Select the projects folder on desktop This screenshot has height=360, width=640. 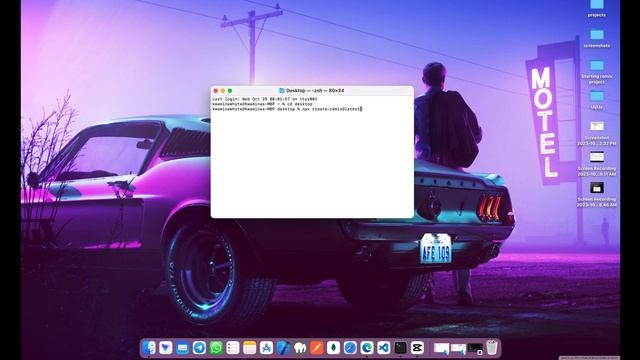pos(596,9)
